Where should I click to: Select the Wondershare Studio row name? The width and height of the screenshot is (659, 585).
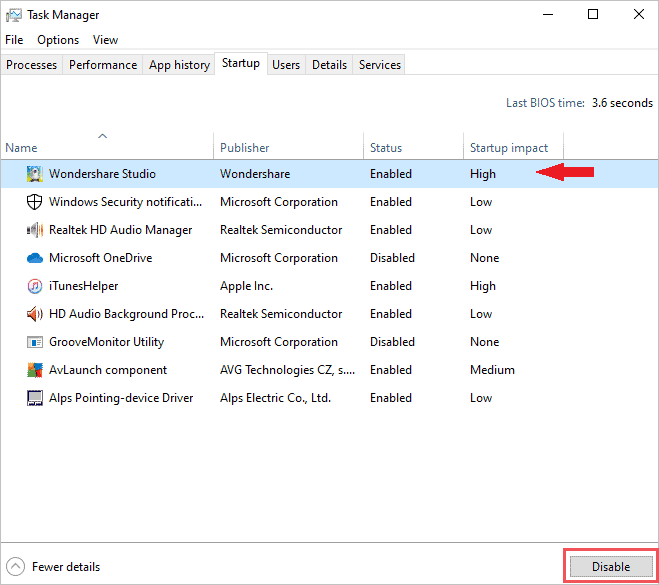coord(102,174)
